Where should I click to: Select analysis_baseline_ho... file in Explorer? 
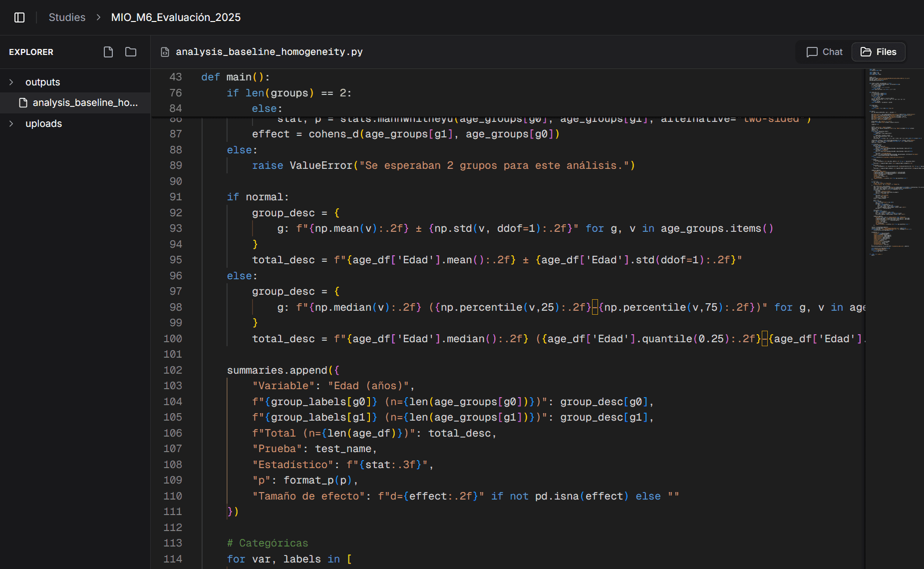click(x=75, y=103)
